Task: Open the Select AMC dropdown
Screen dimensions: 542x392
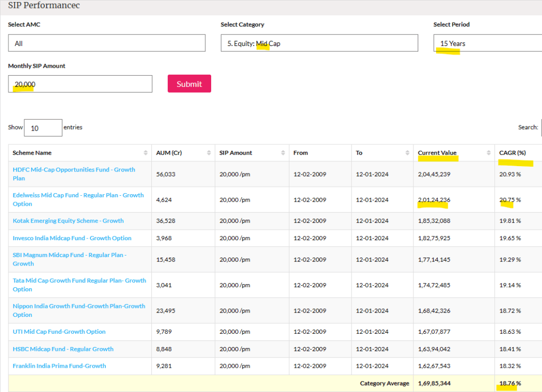Action: tap(107, 43)
